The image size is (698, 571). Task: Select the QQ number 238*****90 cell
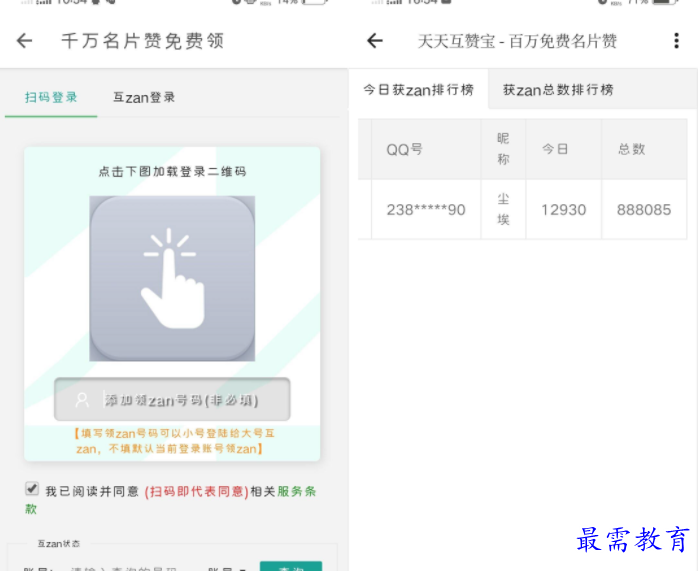point(426,210)
